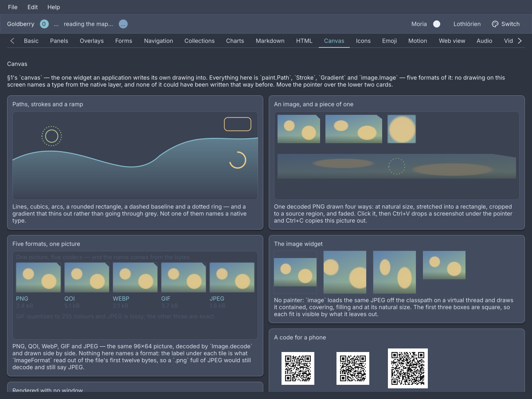Open the Collections tab

click(x=199, y=41)
